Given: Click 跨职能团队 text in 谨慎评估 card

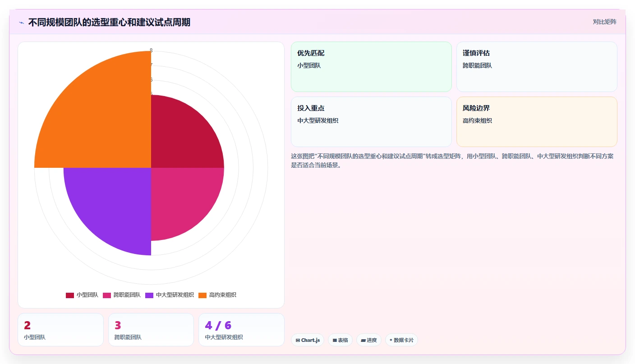Looking at the screenshot, I should click(477, 65).
